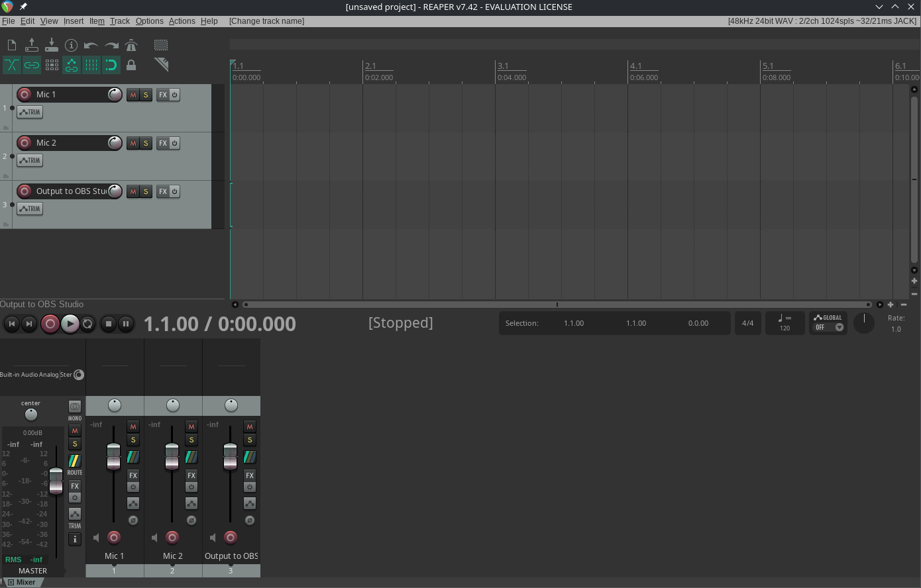Click the undo arrow in the toolbar
The height and width of the screenshot is (588, 921).
91,45
